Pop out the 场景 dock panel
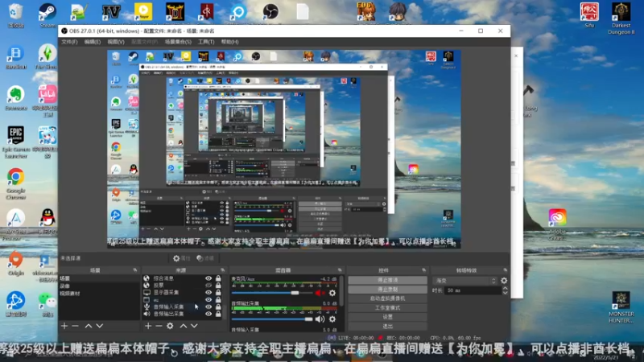The image size is (644, 362). (134, 270)
